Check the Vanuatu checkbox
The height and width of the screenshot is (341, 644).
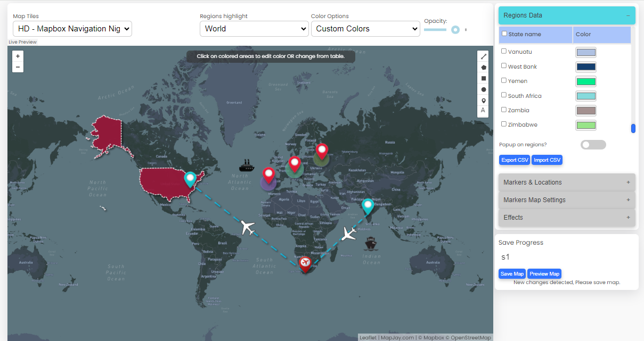click(x=504, y=51)
